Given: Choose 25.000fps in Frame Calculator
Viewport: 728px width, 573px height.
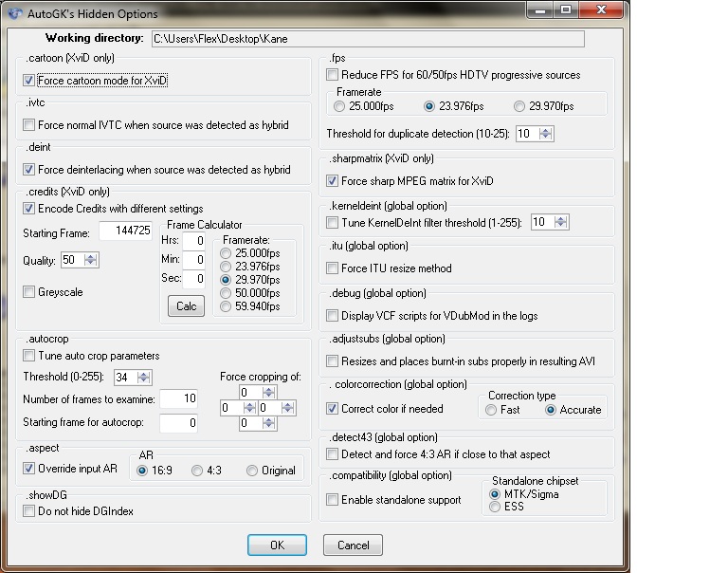Looking at the screenshot, I should pyautogui.click(x=226, y=253).
